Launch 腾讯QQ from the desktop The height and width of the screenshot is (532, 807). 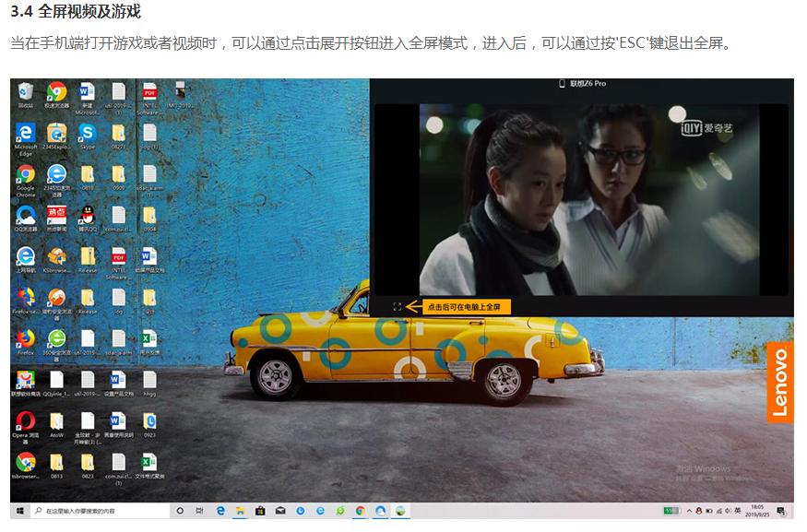tap(89, 216)
